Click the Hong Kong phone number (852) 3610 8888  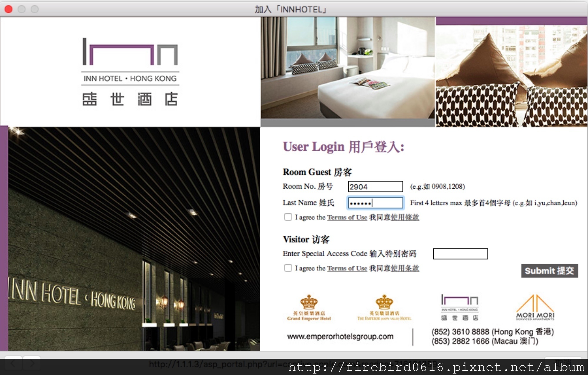(x=493, y=332)
